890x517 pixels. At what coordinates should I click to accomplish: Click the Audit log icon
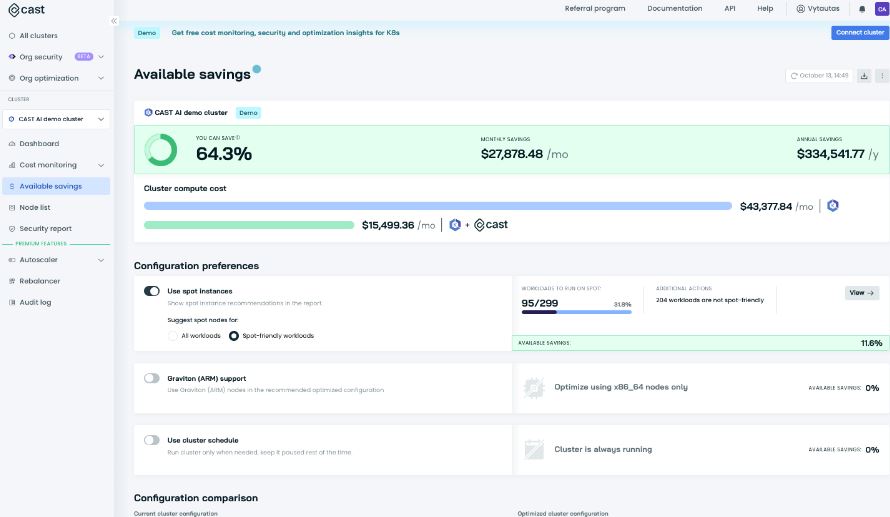(12, 302)
